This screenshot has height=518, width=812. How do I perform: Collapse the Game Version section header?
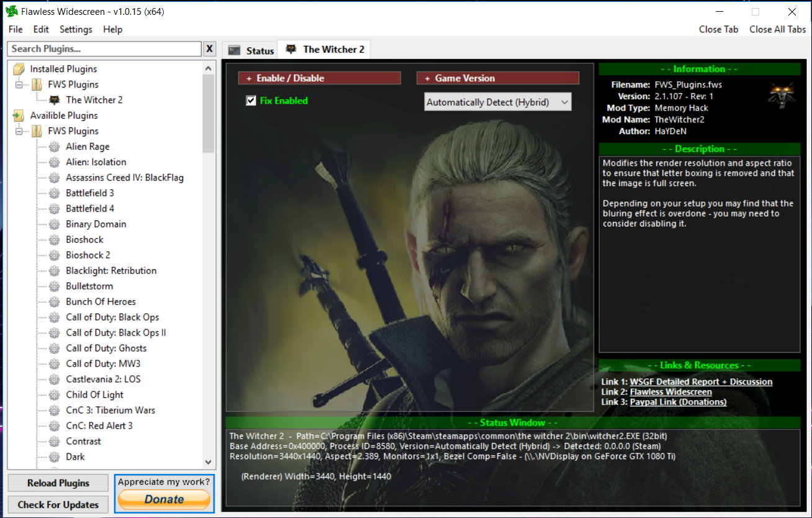[497, 78]
